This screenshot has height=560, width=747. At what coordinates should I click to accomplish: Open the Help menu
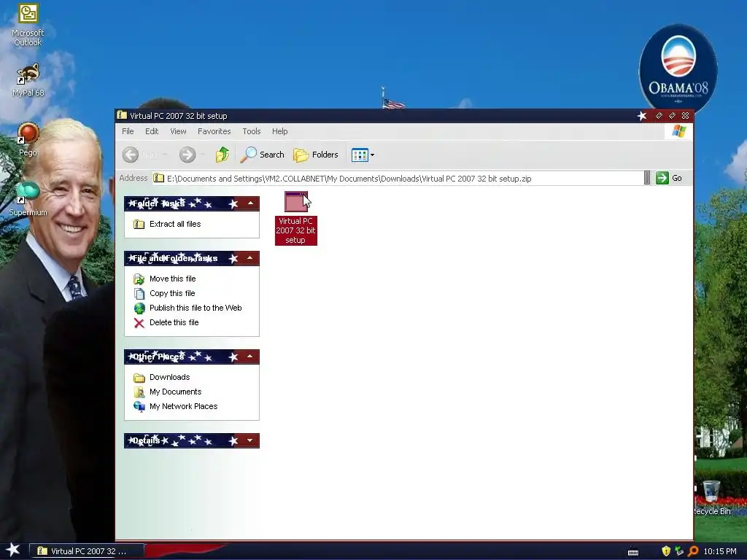[x=279, y=131]
